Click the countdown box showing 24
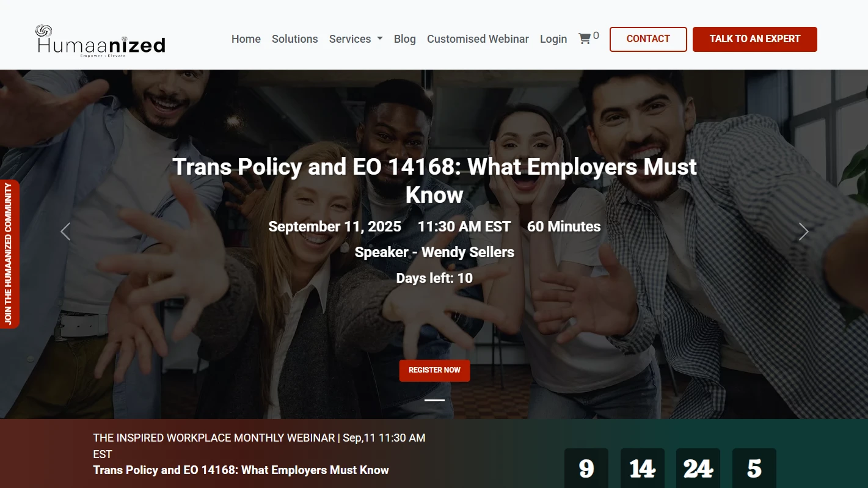868x488 pixels. point(698,468)
